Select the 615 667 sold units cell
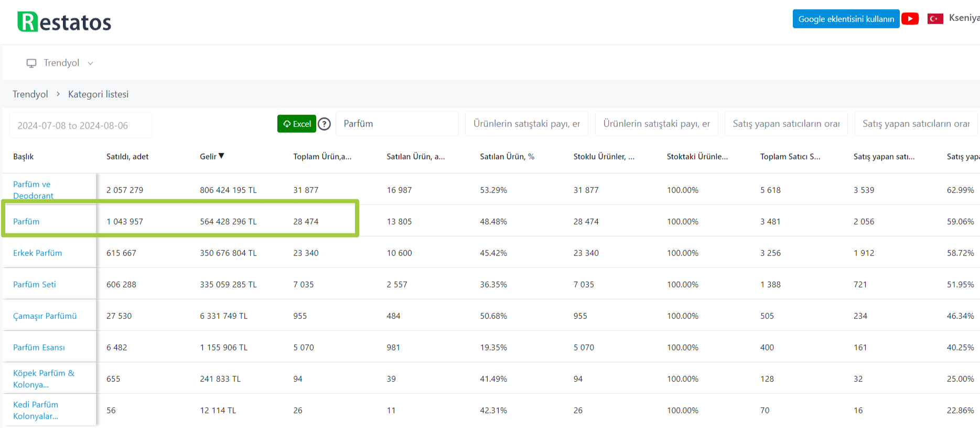Screen dimensions: 980x428 click(x=121, y=253)
